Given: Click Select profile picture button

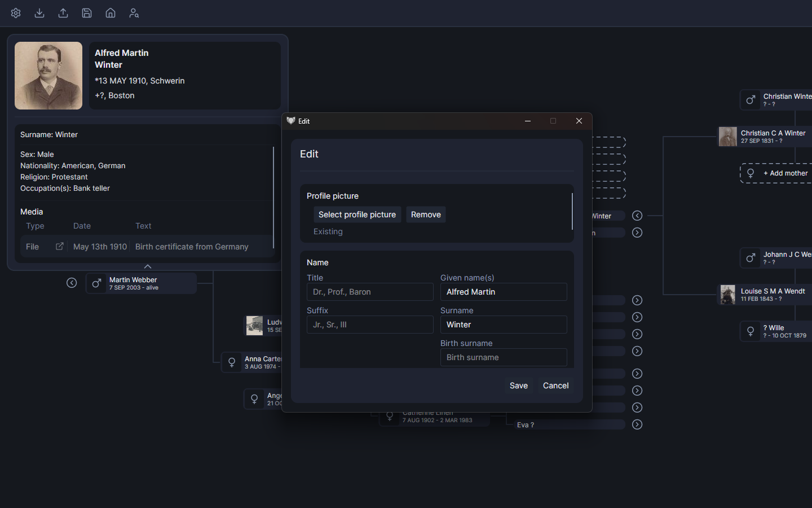Looking at the screenshot, I should [357, 214].
